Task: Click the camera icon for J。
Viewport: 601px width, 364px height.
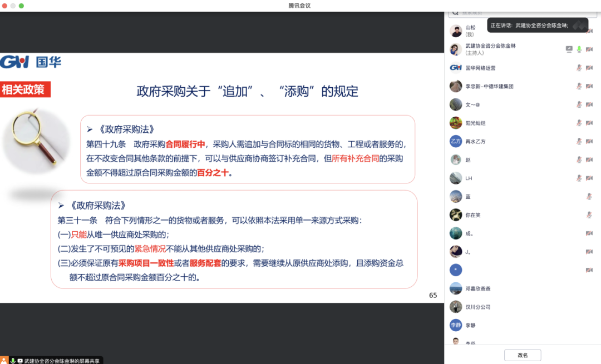Action: (589, 251)
